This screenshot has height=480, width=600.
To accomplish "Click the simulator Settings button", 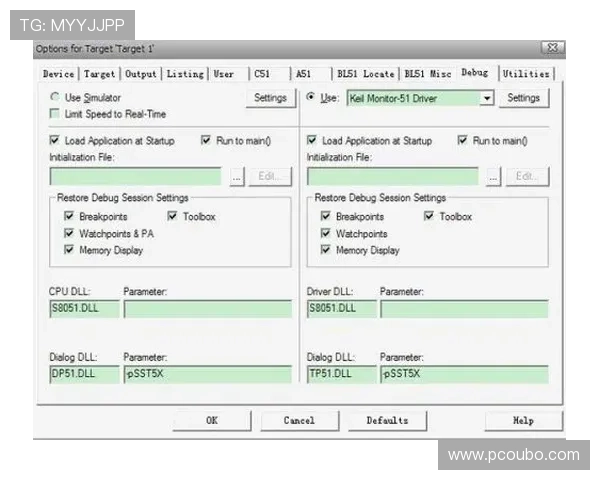I will pos(270,98).
